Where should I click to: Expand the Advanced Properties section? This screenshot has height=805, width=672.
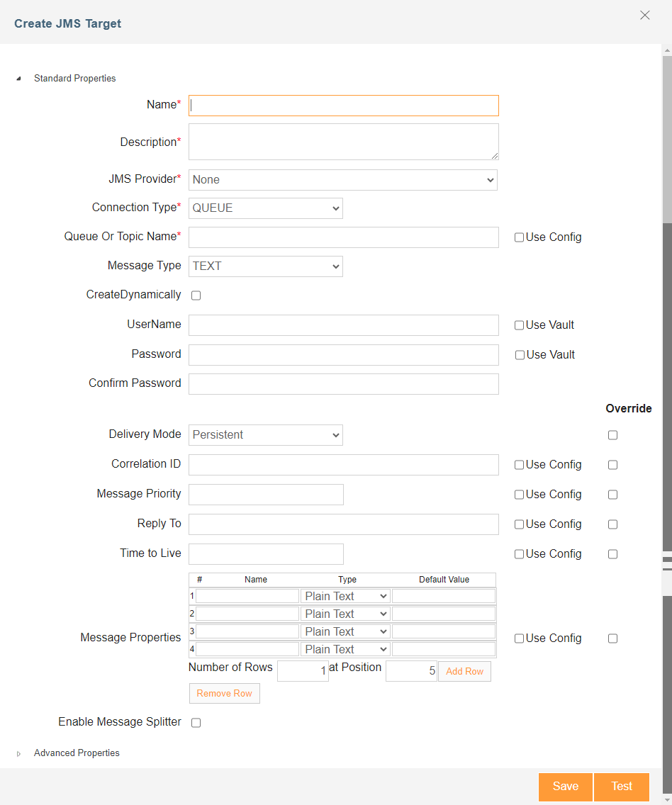pos(18,754)
